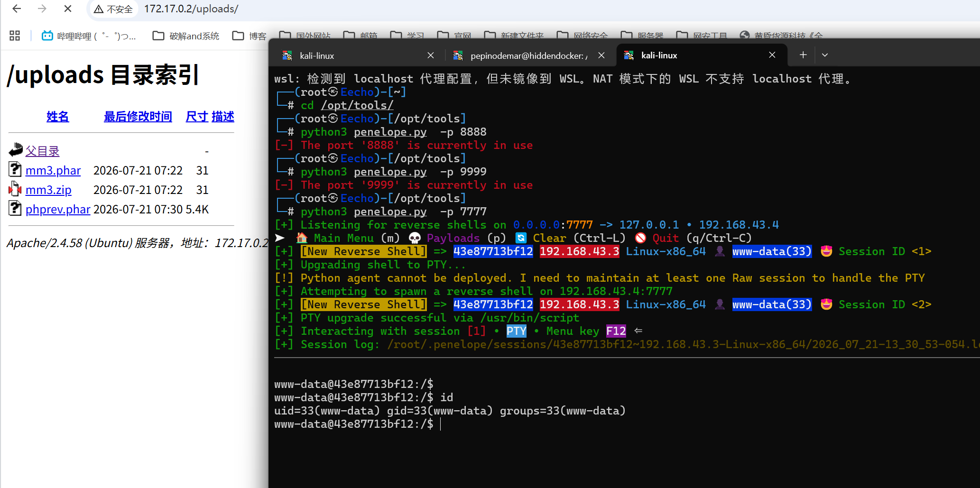Click the Main Menu (m) text
The width and height of the screenshot is (980, 488).
pos(357,238)
